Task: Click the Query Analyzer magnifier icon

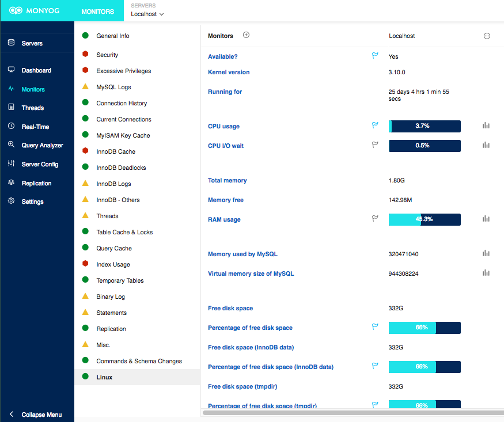Action: point(12,145)
